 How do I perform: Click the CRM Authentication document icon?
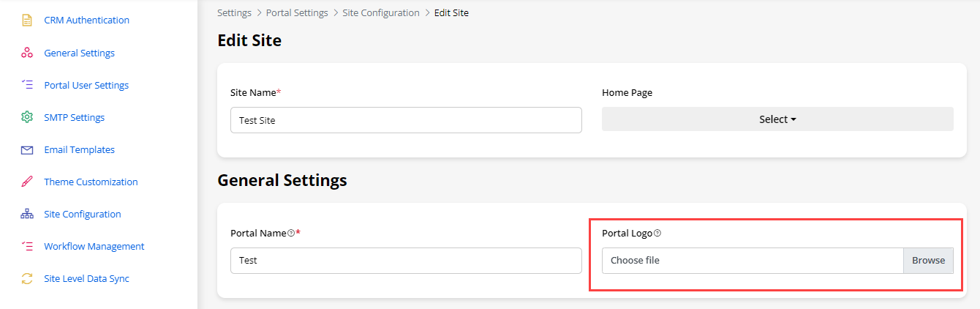(x=27, y=21)
